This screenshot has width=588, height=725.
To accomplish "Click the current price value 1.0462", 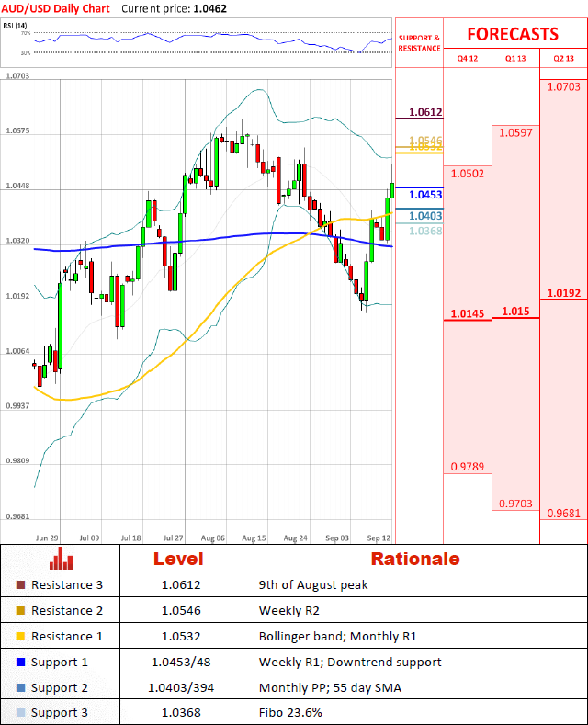I will 209,8.
